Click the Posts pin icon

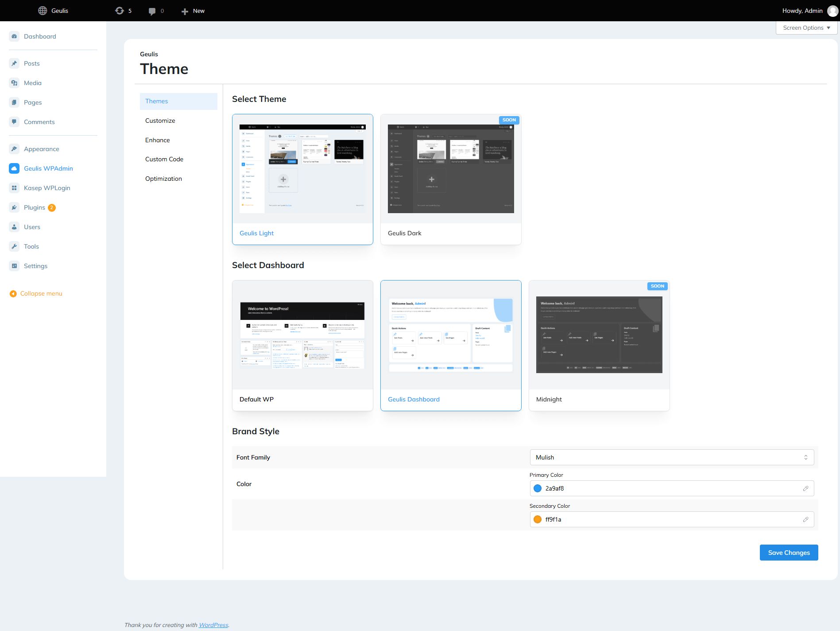(x=14, y=63)
